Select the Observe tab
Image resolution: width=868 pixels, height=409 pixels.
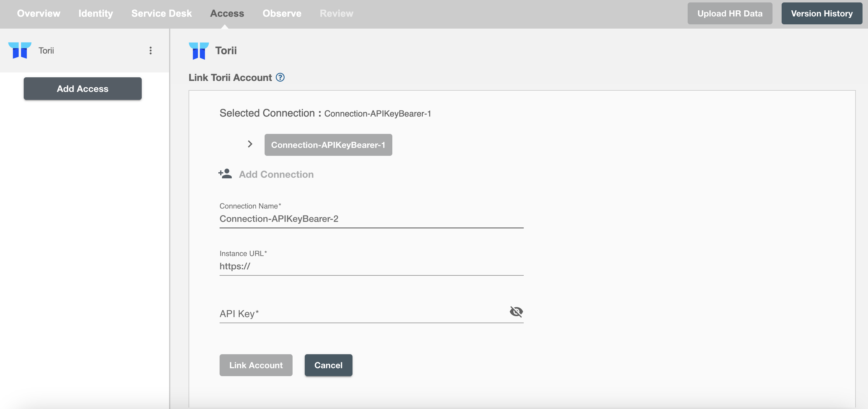pos(282,13)
